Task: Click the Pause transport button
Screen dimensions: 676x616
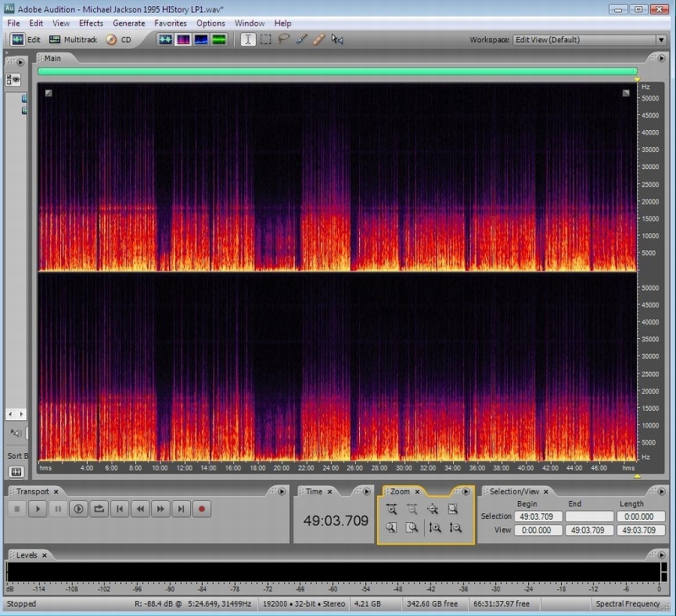Action: point(57,509)
